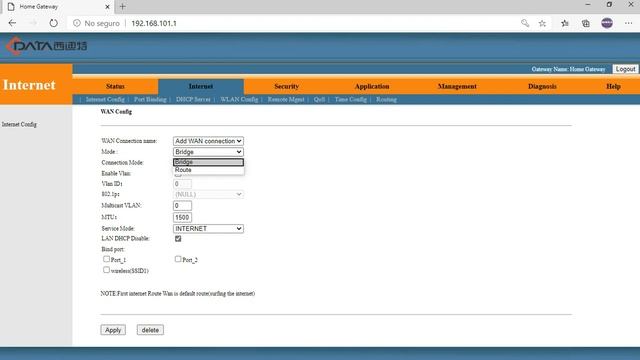Click the Multicast VLAN input field
The height and width of the screenshot is (360, 640).
(182, 206)
